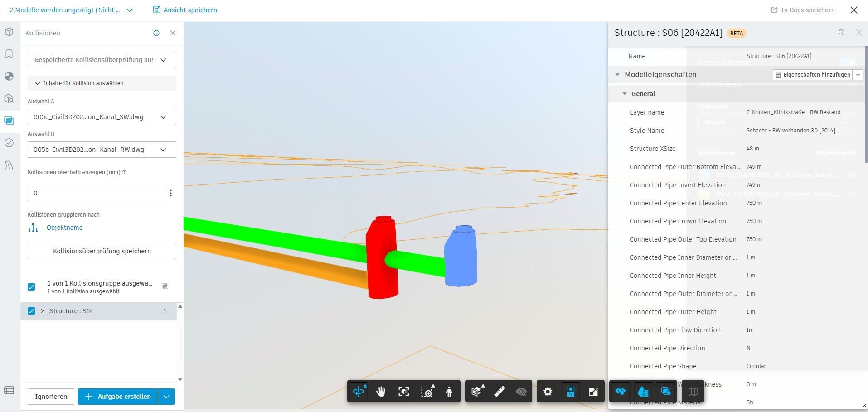Activate the Pan hand tool

pos(381,392)
